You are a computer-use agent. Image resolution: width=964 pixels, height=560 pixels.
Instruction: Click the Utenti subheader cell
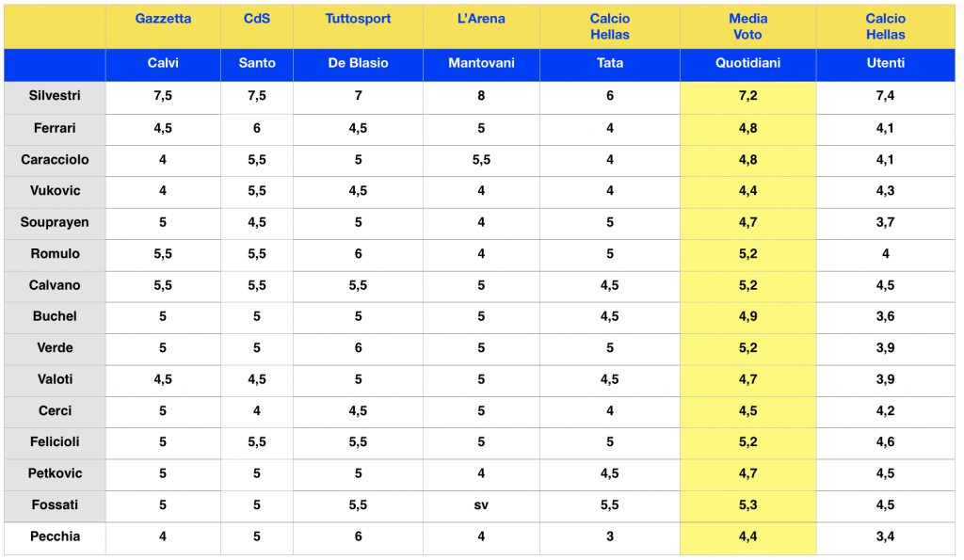point(885,63)
